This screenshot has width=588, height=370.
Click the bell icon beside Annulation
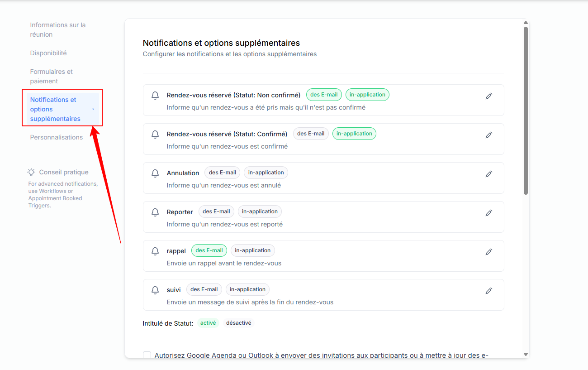tap(155, 173)
